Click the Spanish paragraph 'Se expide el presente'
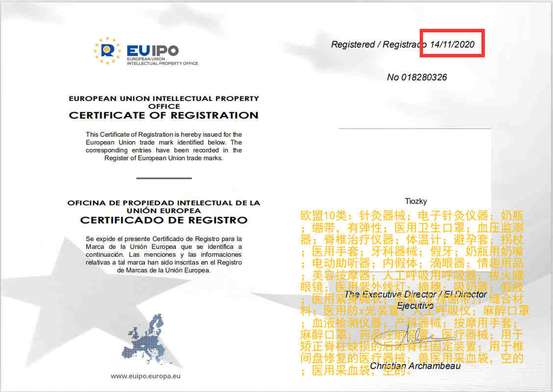Screen dimensions: 553x392 (164, 254)
